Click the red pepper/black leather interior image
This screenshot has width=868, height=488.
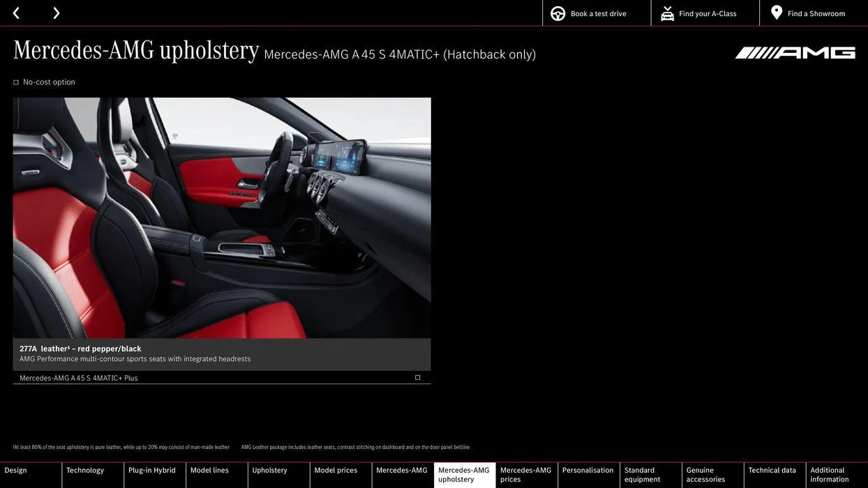coord(222,218)
